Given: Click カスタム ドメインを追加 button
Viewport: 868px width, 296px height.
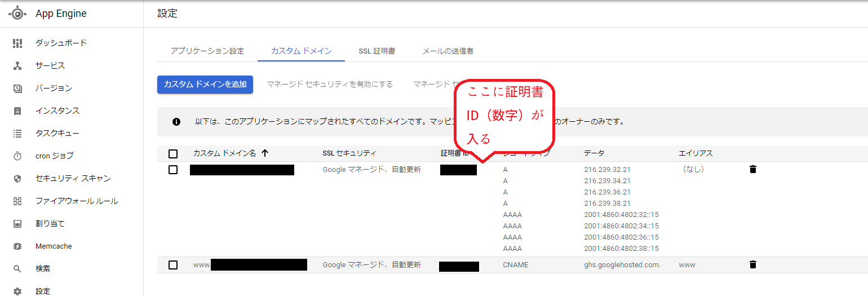Looking at the screenshot, I should point(205,84).
